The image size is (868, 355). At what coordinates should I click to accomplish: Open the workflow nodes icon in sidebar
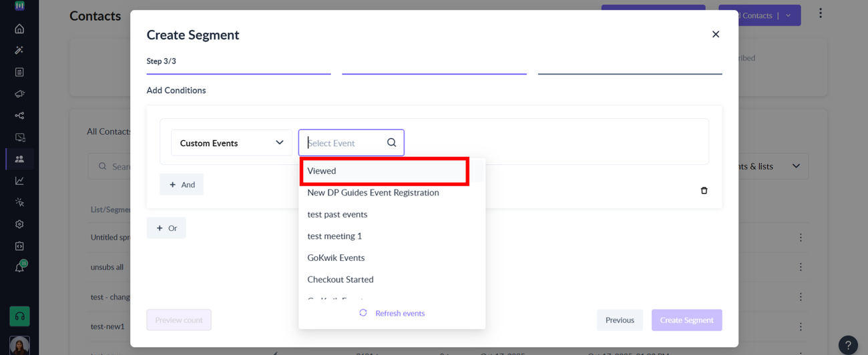click(x=19, y=115)
